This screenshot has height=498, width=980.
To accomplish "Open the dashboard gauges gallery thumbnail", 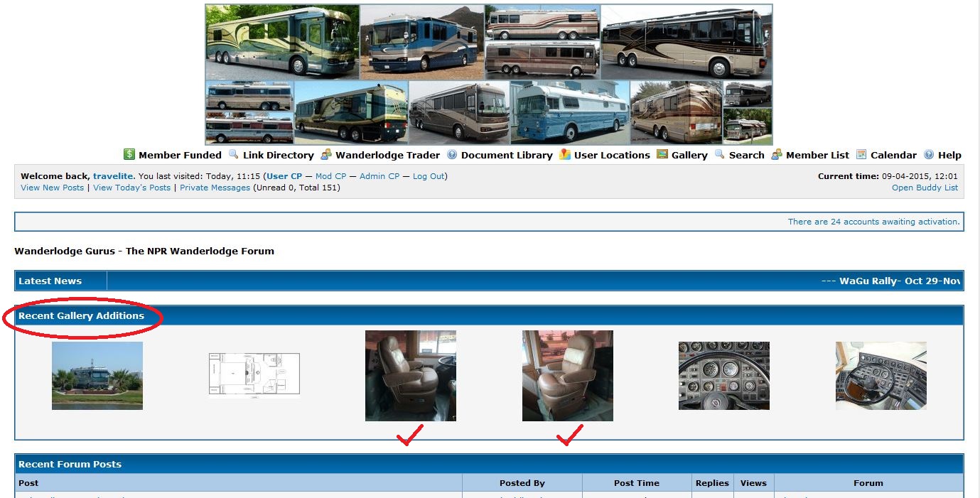I will click(x=723, y=376).
